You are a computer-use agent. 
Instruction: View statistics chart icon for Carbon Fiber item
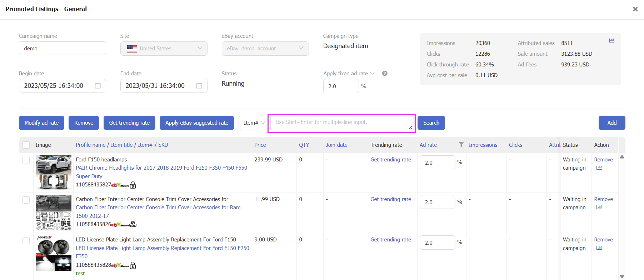[x=599, y=207]
